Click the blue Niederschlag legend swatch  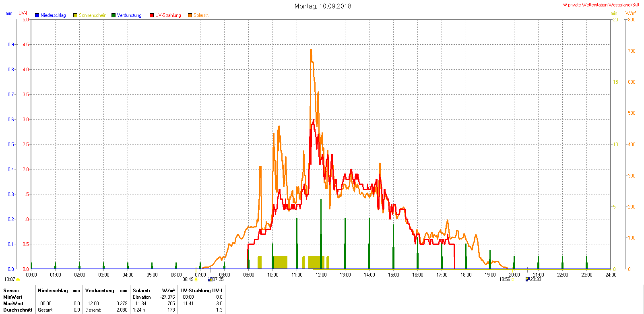click(37, 15)
